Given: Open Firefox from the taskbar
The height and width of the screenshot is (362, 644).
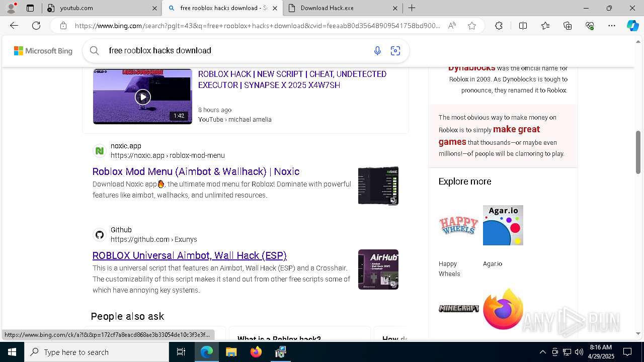Looking at the screenshot, I should tap(256, 352).
